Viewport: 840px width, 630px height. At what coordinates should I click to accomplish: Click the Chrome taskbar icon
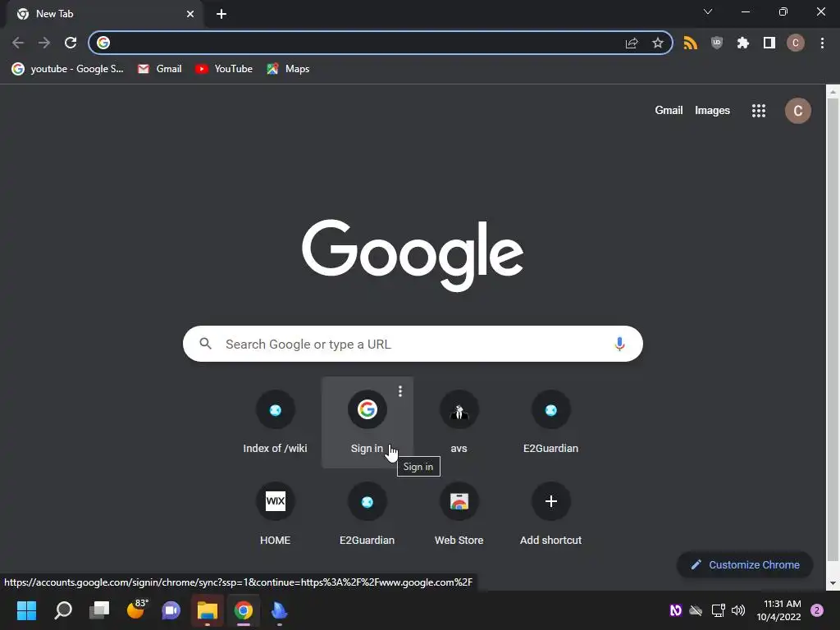click(x=244, y=610)
